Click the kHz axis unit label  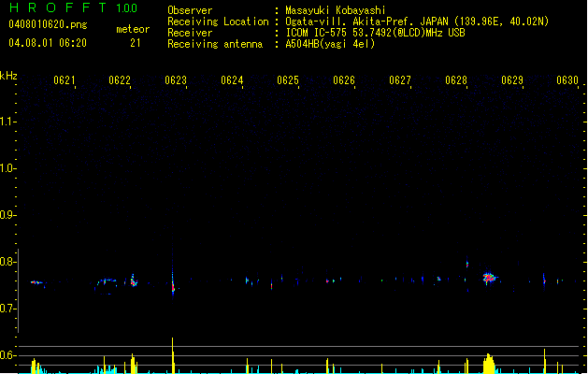[8, 76]
